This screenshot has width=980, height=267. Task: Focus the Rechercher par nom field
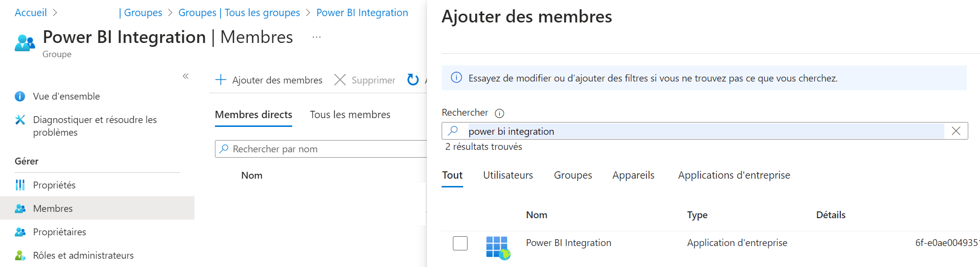[321, 149]
